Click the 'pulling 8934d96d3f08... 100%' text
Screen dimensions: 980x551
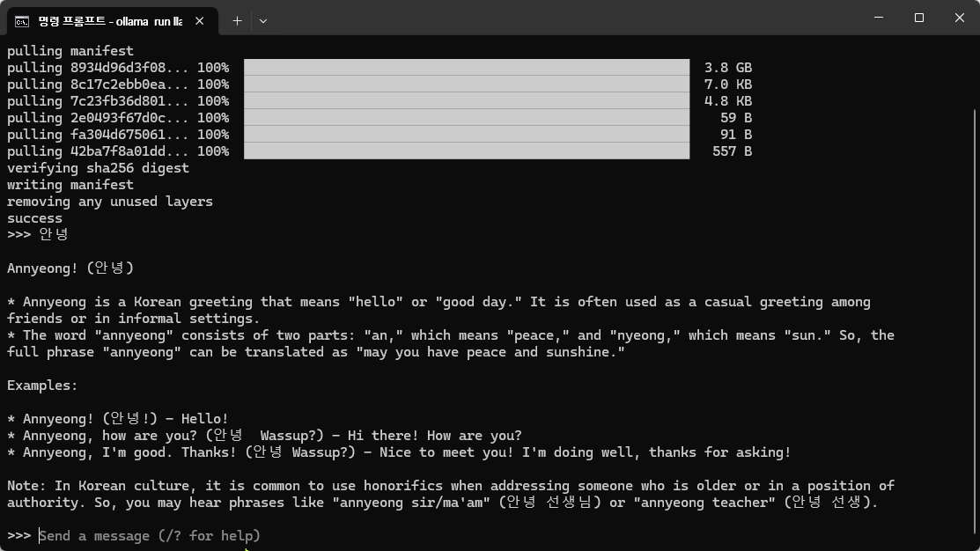pyautogui.click(x=118, y=68)
